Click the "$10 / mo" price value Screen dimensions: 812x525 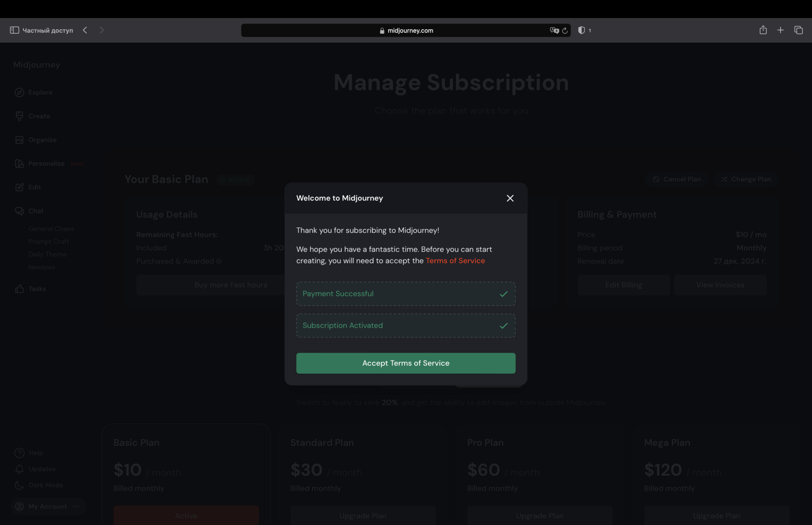click(x=751, y=235)
